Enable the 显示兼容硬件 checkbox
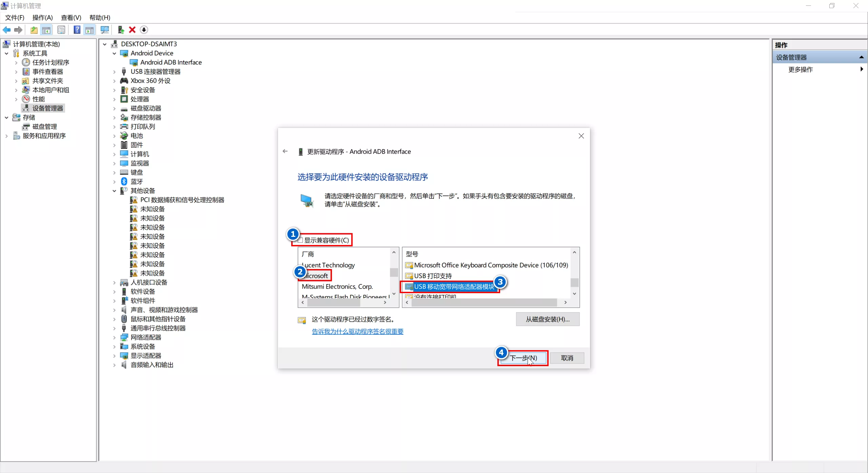Viewport: 868px width, 473px height. pos(300,240)
